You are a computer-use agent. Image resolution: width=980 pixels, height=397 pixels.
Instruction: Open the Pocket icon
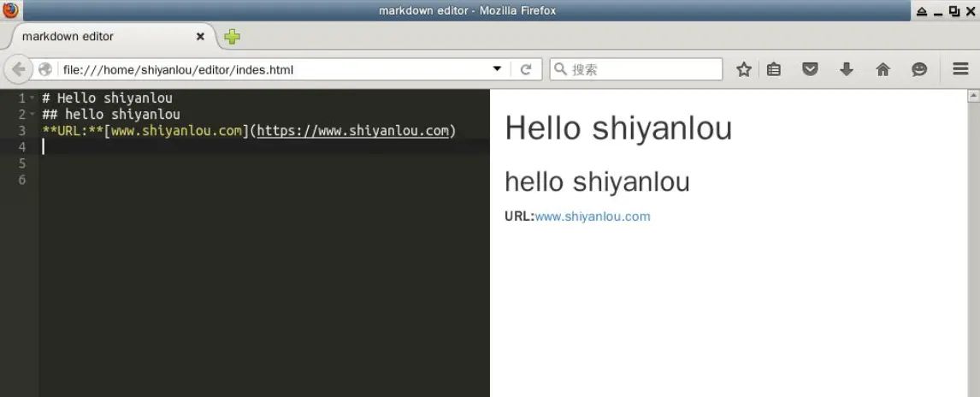click(x=810, y=69)
